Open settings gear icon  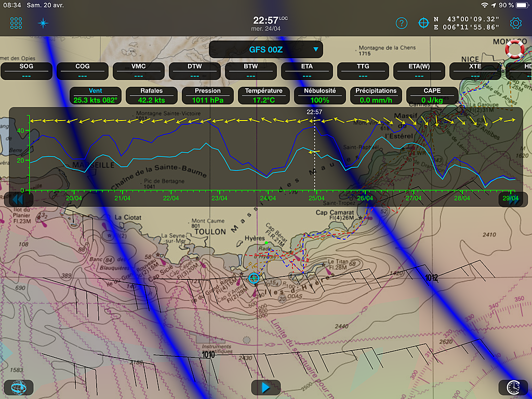[516, 23]
